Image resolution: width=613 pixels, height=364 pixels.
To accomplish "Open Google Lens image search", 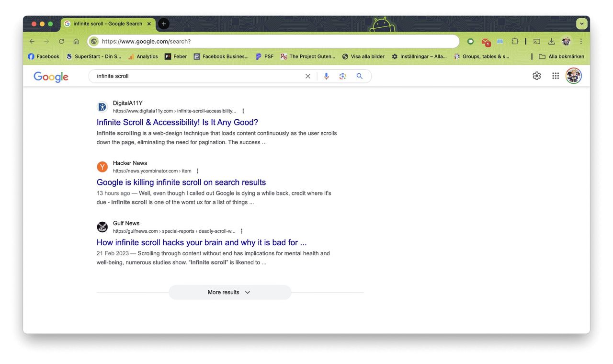I will [x=343, y=76].
